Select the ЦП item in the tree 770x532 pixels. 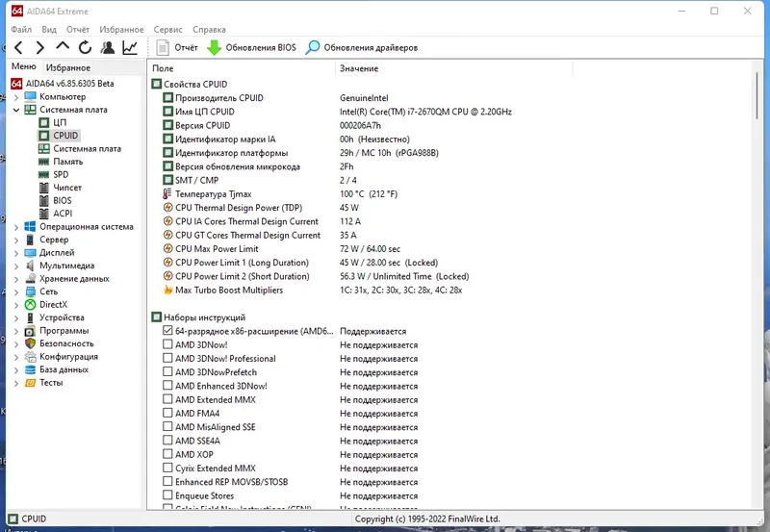60,122
